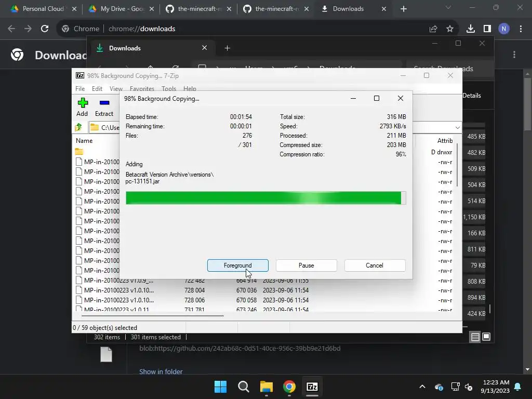Bookmark this page with the star

click(x=450, y=29)
